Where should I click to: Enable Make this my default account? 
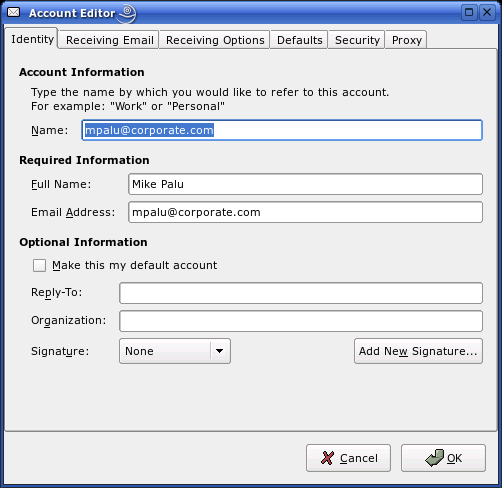click(x=39, y=266)
